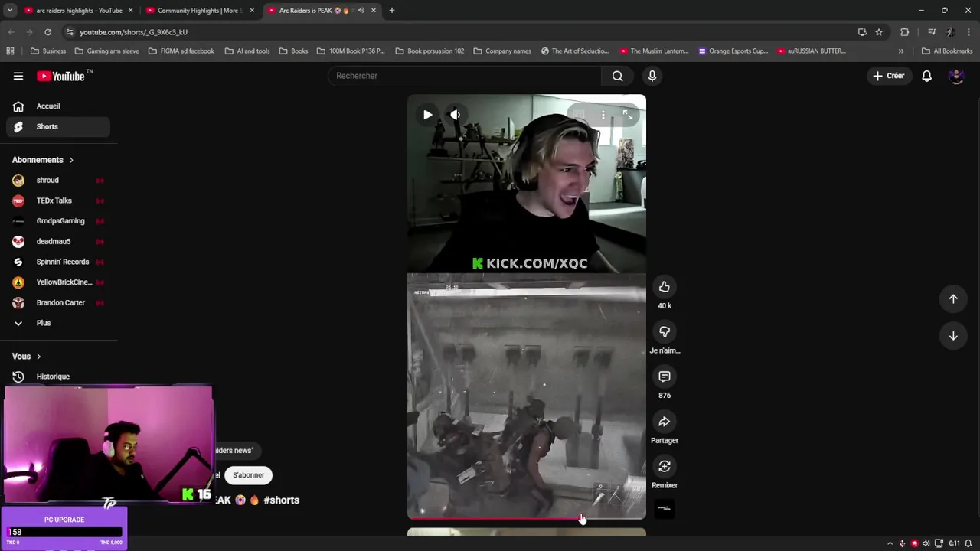The image size is (980, 551).
Task: Go to next short with down arrow
Action: [953, 335]
